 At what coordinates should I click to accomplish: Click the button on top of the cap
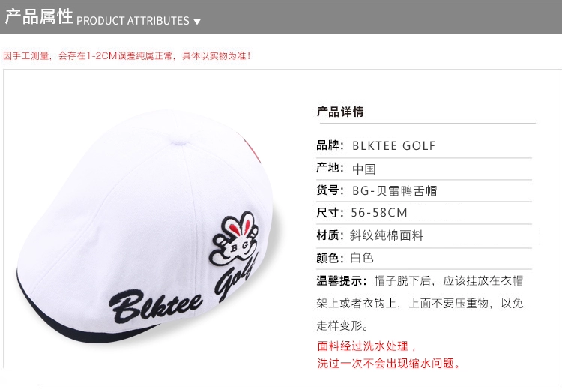click(181, 139)
